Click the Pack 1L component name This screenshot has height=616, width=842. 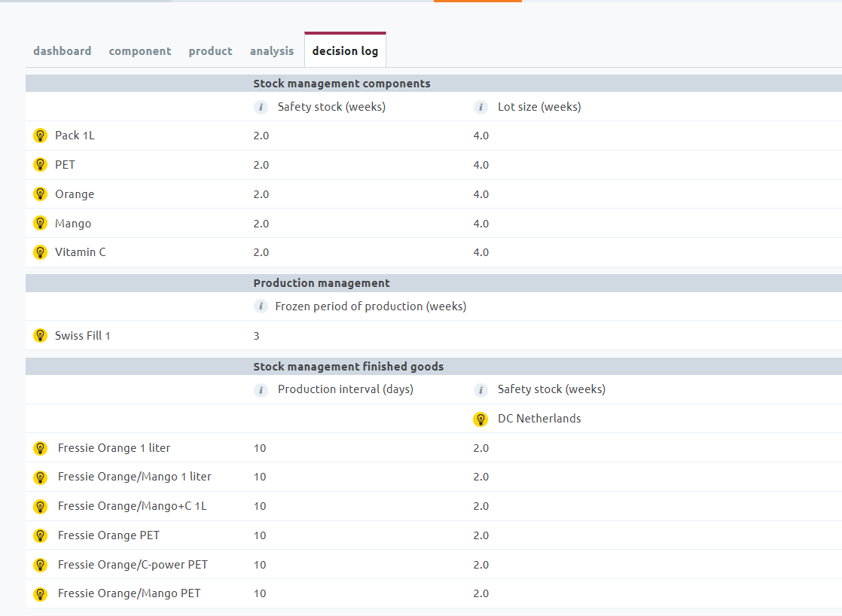(75, 136)
